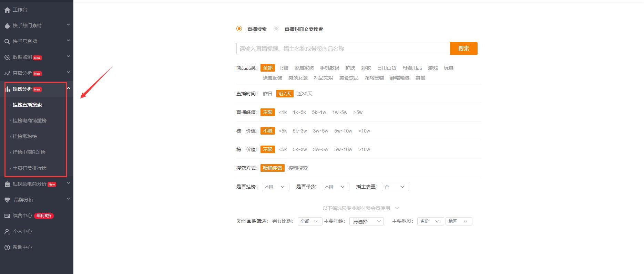
Task: Click the 品牌分析 diamond icon
Action: pyautogui.click(x=7, y=200)
